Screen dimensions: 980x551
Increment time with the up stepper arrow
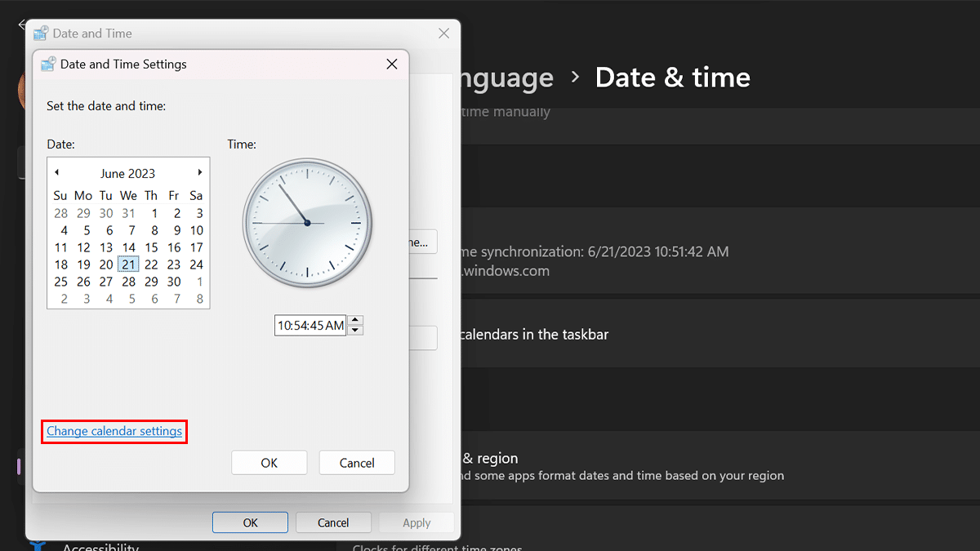coord(355,320)
